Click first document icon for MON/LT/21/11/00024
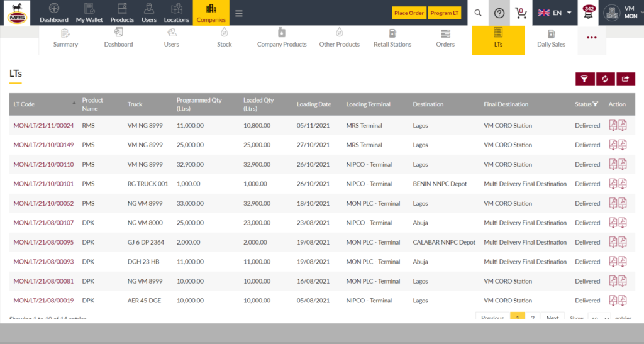The height and width of the screenshot is (344, 644). pyautogui.click(x=613, y=125)
